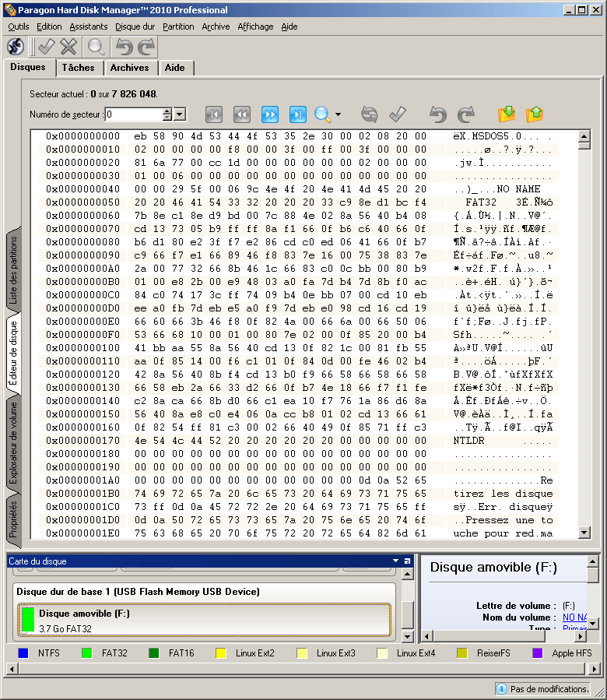Screen dimensions: 607x700
Task: Undo sector edit arrow icon
Action: pos(438,114)
